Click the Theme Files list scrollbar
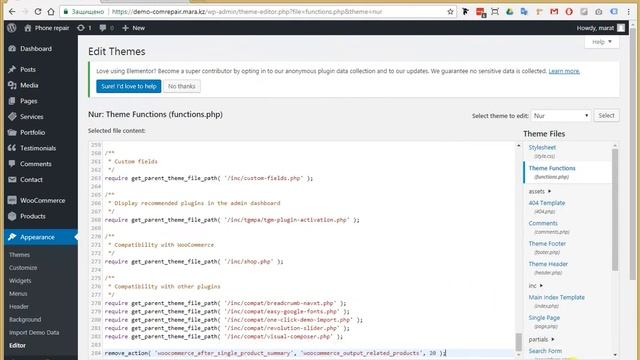This screenshot has width=640, height=360. click(x=615, y=210)
